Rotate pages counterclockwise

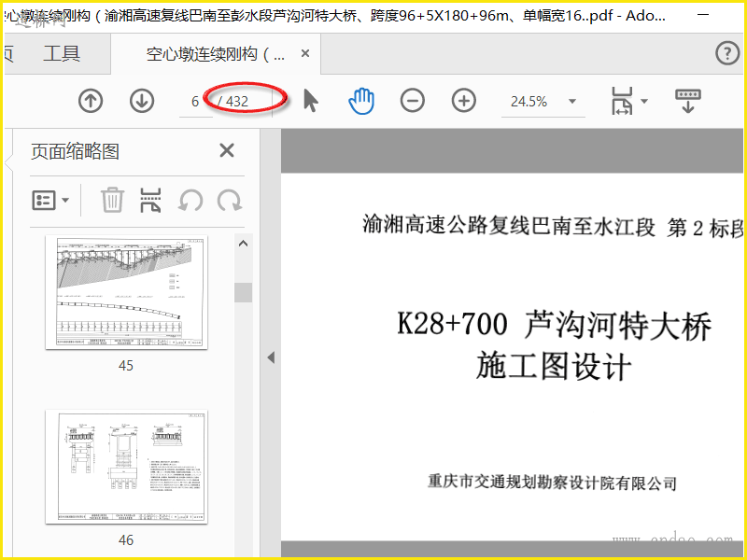click(190, 200)
